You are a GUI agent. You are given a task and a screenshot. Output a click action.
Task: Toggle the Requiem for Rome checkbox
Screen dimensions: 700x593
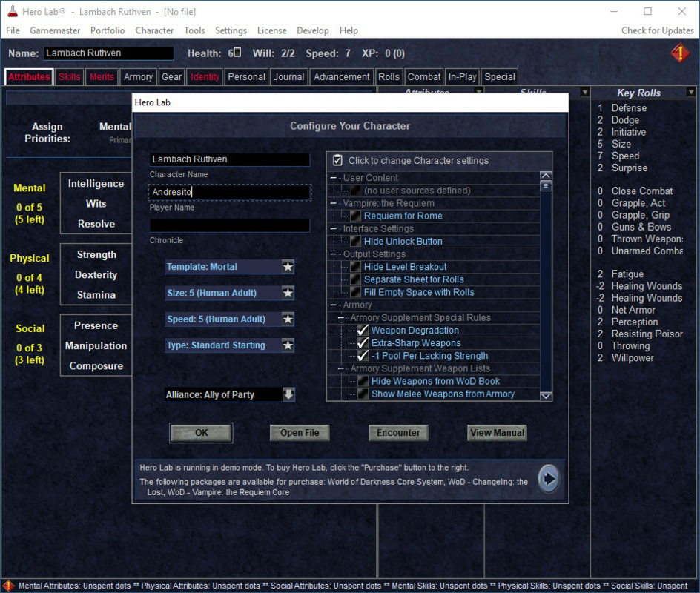point(355,216)
